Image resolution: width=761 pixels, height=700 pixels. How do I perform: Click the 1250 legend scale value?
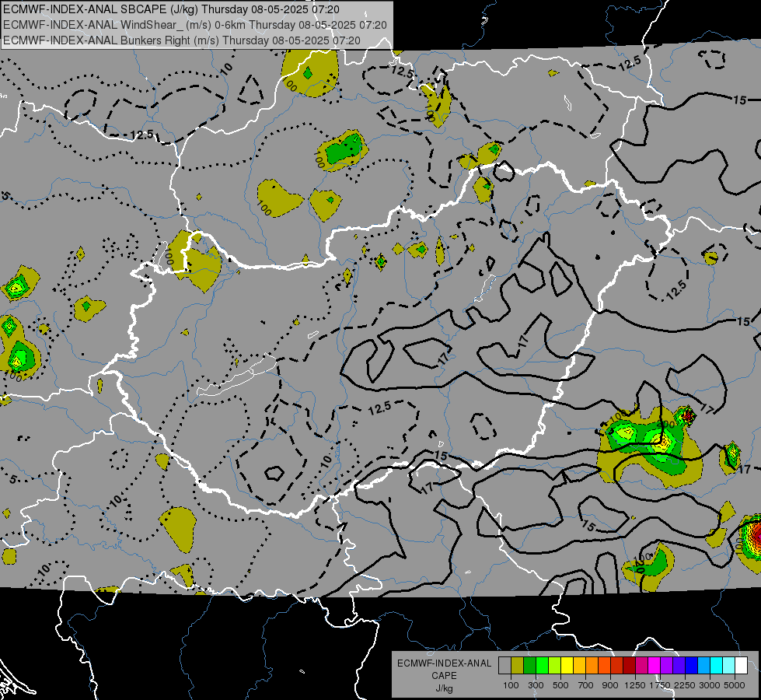tap(635, 685)
